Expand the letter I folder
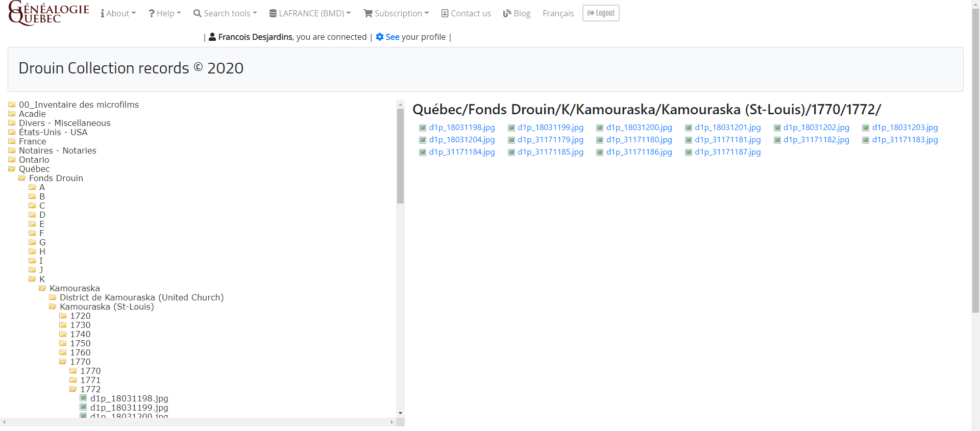This screenshot has height=431, width=980. pyautogui.click(x=41, y=261)
